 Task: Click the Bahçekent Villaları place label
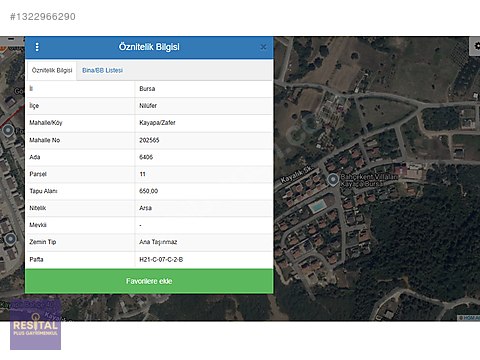(369, 180)
